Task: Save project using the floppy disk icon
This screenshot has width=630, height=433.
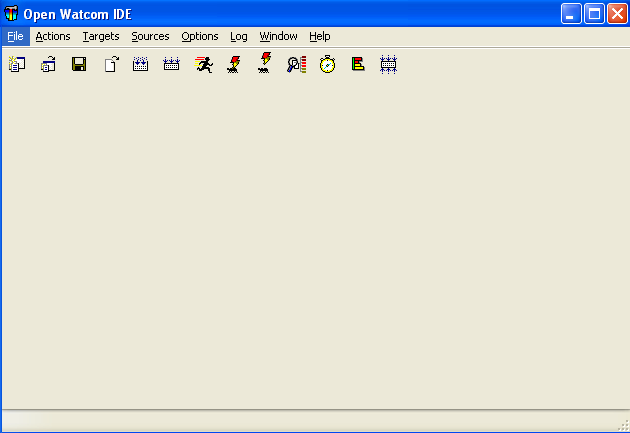Action: click(78, 64)
